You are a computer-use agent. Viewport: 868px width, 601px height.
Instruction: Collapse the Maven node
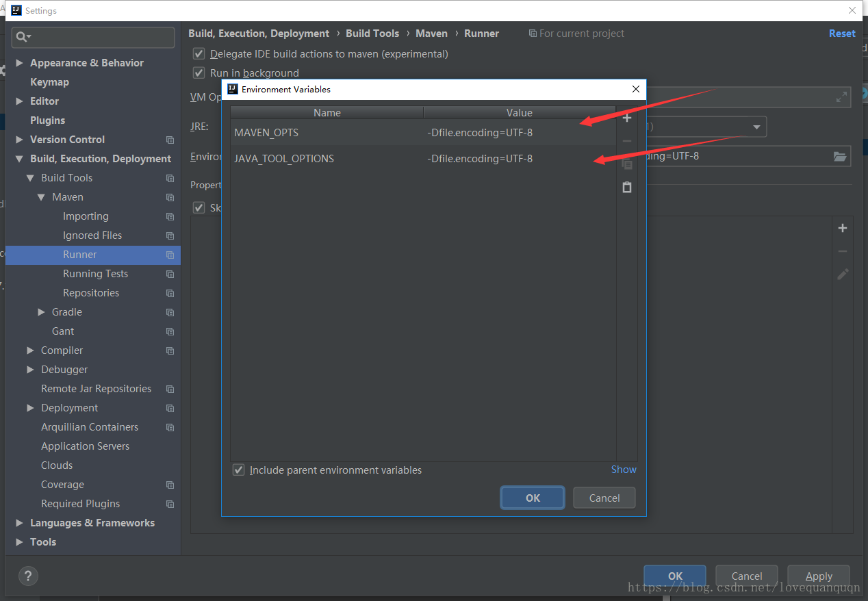41,197
